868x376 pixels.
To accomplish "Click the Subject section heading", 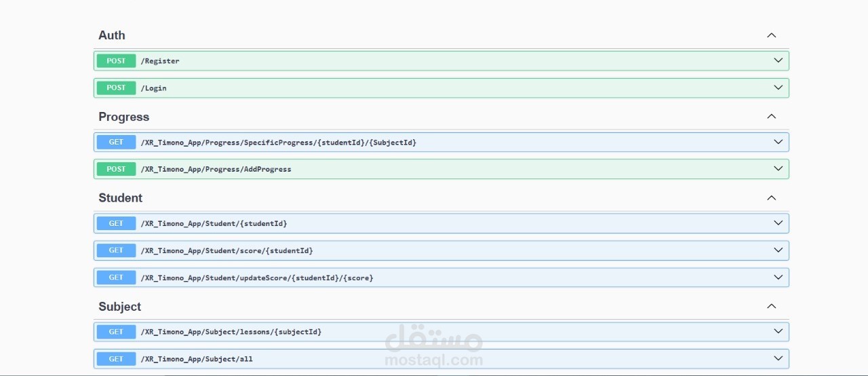I will tap(120, 307).
